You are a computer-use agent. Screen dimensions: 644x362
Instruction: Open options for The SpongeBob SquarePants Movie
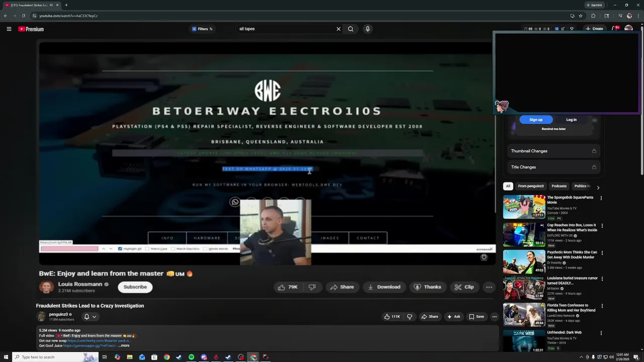click(x=601, y=198)
